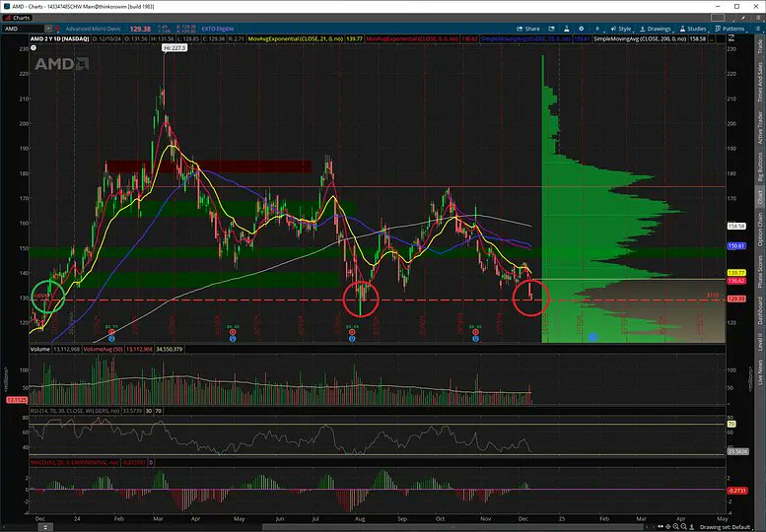This screenshot has height=532, width=766.
Task: Click the -0.2731 MACD value label
Action: click(x=736, y=491)
